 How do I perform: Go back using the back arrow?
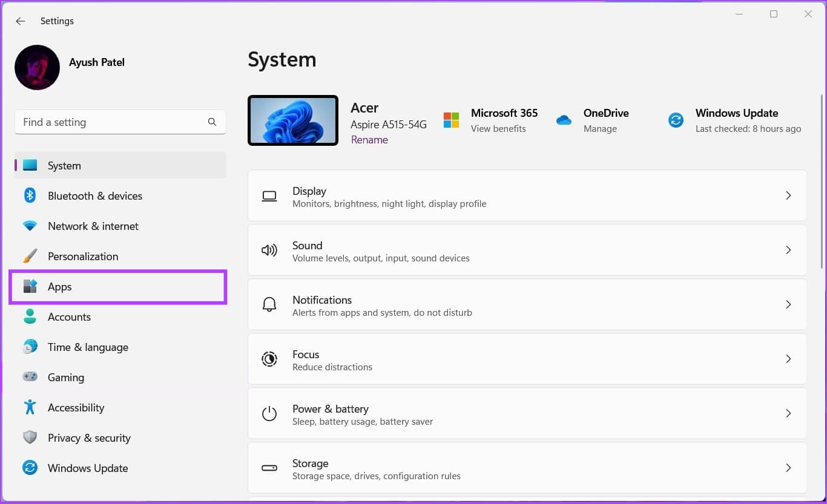pyautogui.click(x=21, y=21)
